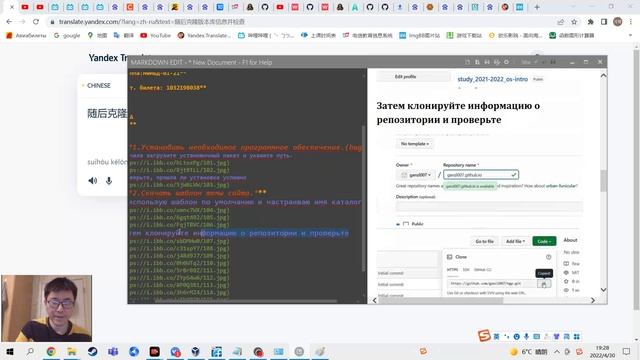The height and width of the screenshot is (360, 640).
Task: Open the YouTube bookmark
Action: [x=156, y=36]
